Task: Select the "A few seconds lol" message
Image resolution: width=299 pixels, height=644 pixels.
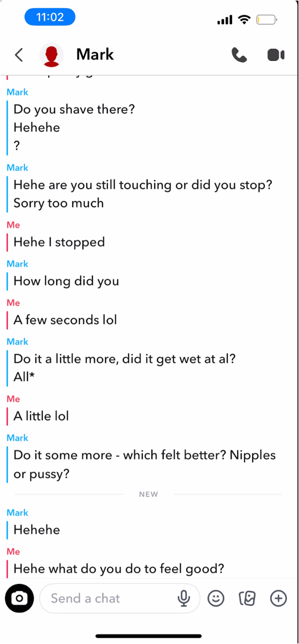Action: 65,320
